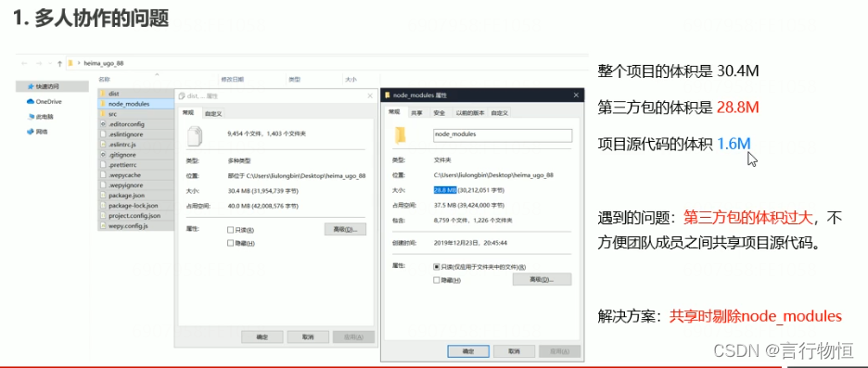Select the .eslintignore file icon
This screenshot has height=368, width=868.
coord(103,134)
